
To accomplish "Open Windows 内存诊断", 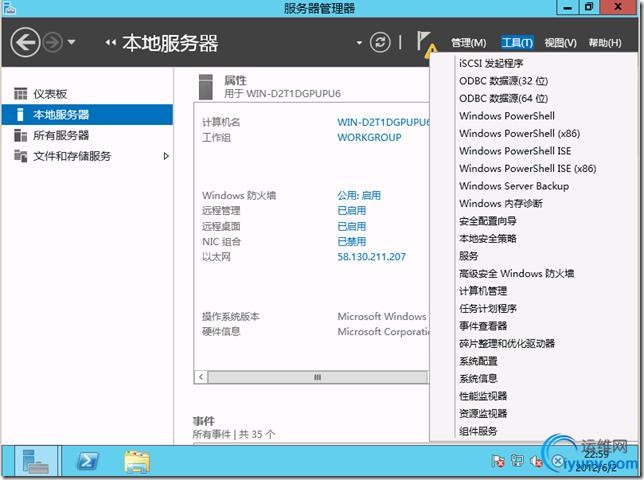I will [501, 204].
